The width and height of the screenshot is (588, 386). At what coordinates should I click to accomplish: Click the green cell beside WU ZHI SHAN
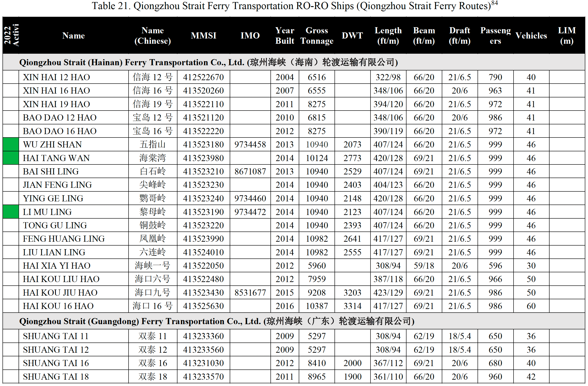tap(11, 144)
